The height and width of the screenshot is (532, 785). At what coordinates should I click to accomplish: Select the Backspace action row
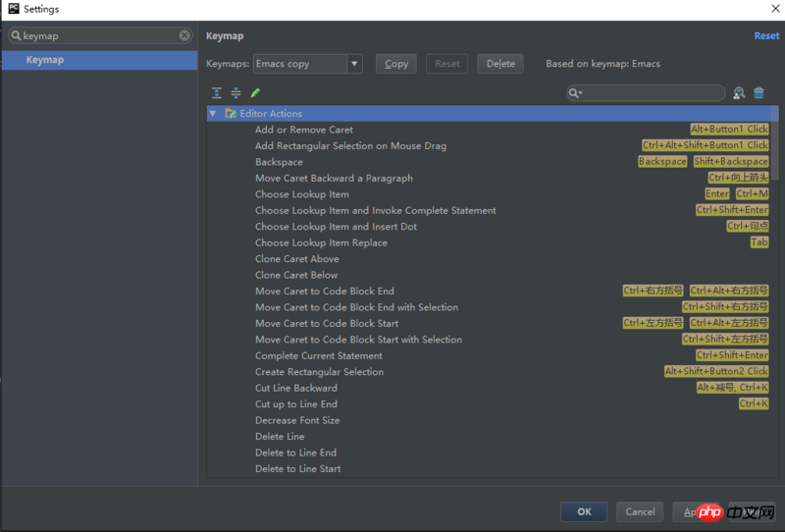(x=489, y=162)
